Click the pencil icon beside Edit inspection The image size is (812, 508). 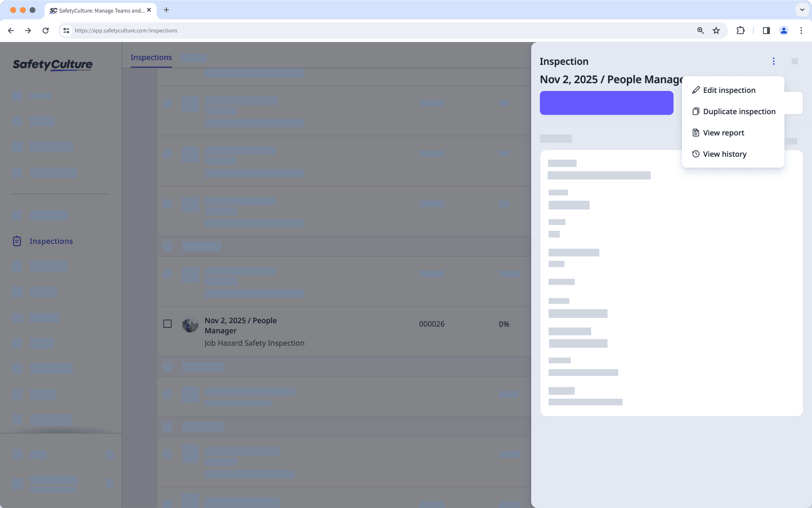[x=696, y=90]
